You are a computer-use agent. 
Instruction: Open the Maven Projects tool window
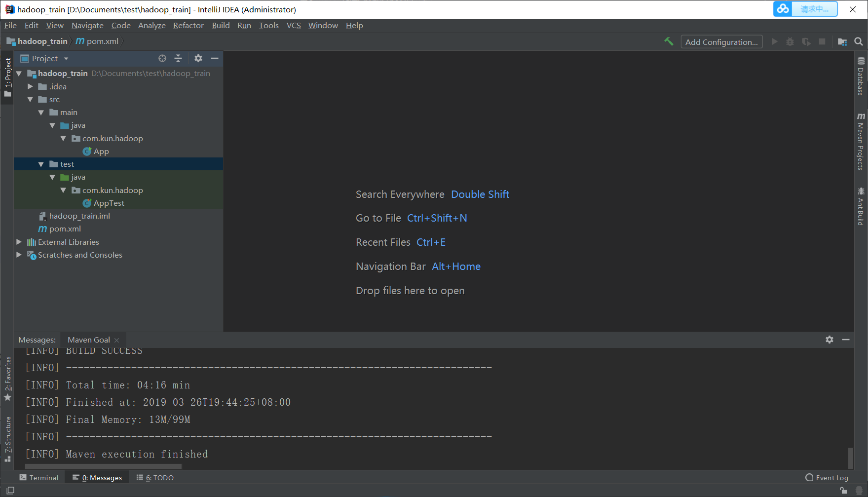861,142
